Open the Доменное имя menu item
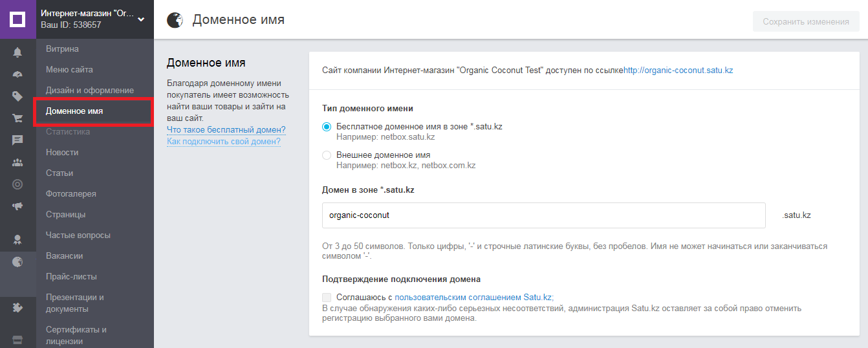 (74, 111)
